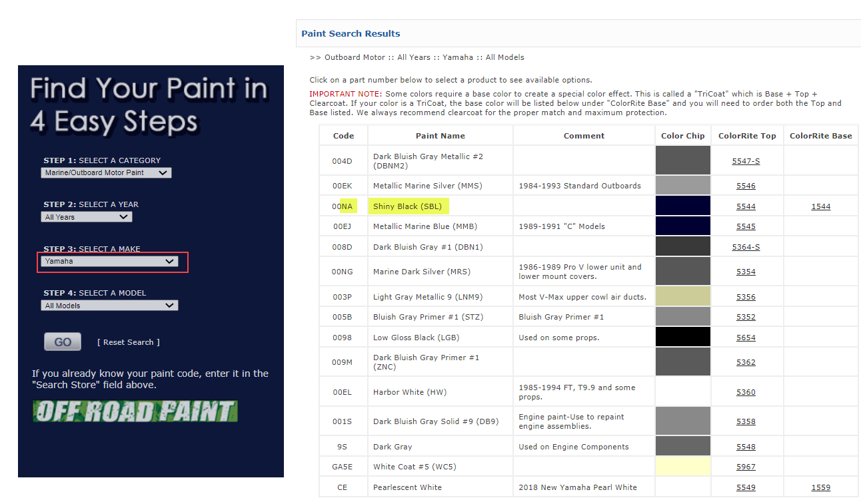Click the Paint Name column header

pyautogui.click(x=440, y=136)
